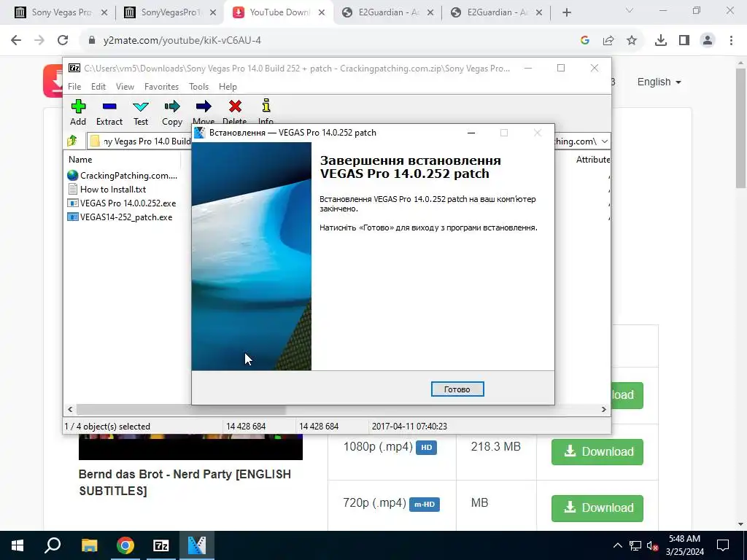Bookmark this page with star icon
The image size is (747, 560).
(x=632, y=41)
